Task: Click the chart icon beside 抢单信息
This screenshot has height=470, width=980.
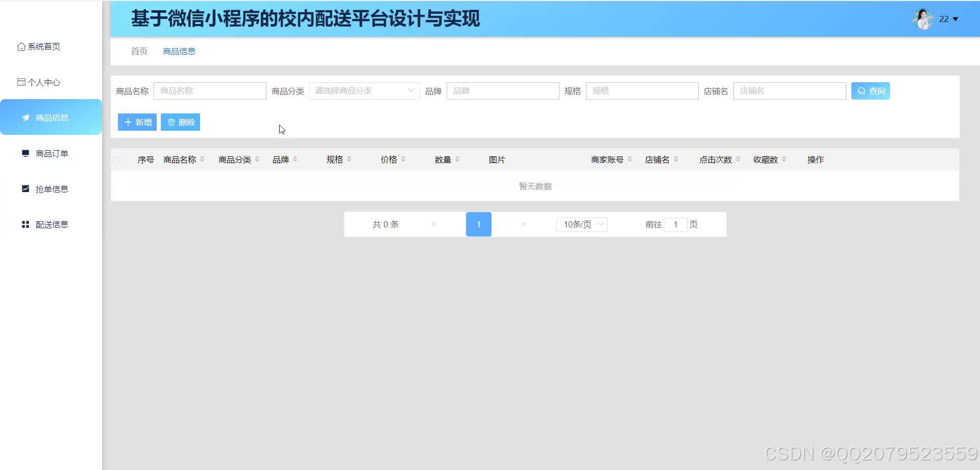Action: (x=25, y=189)
